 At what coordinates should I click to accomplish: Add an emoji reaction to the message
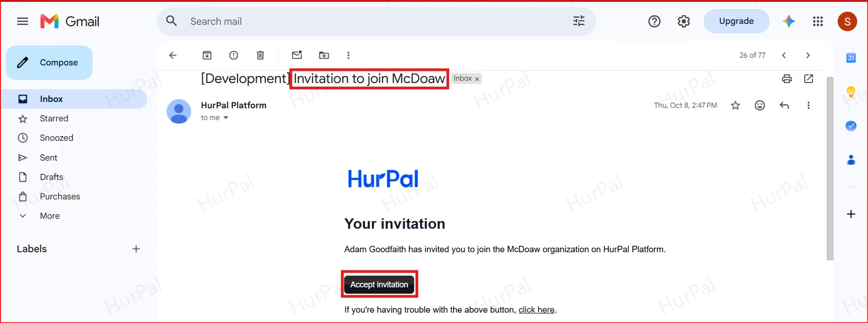759,105
